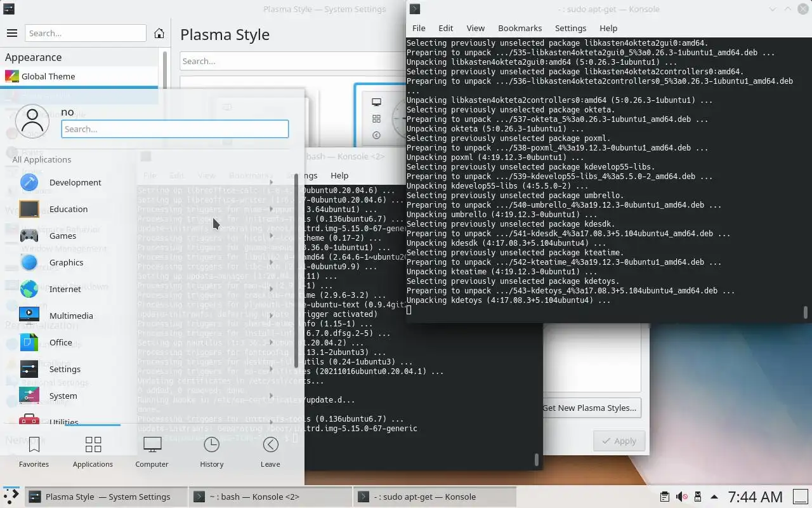The height and width of the screenshot is (508, 812).
Task: Click the Application Launcher icon on taskbar
Action: [11, 496]
